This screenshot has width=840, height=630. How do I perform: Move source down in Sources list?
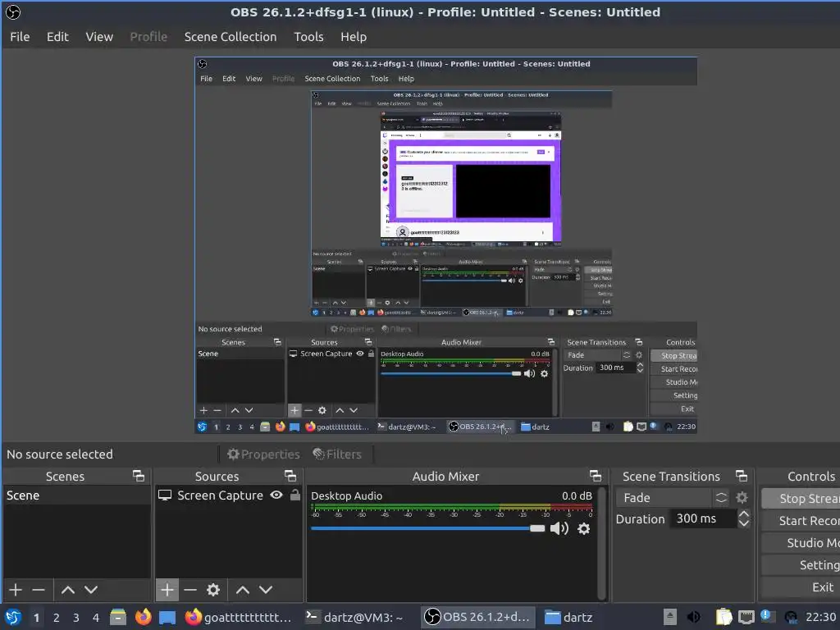[x=266, y=590]
